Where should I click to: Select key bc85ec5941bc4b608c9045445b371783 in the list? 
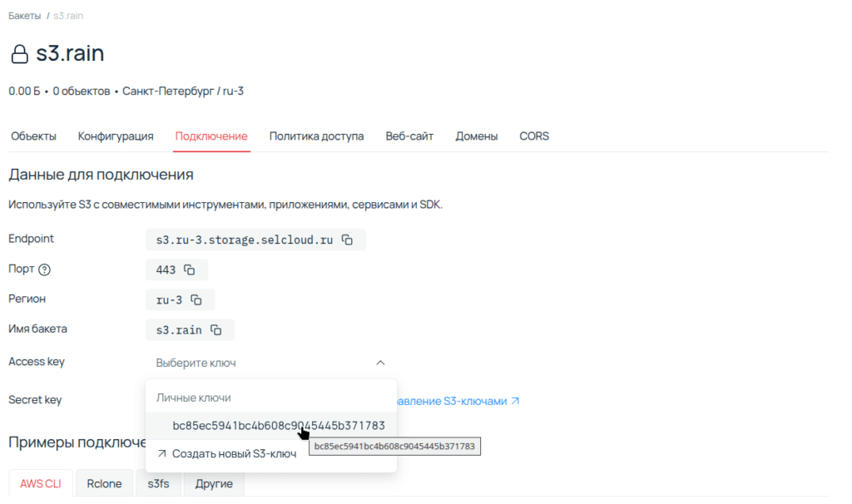tap(271, 426)
